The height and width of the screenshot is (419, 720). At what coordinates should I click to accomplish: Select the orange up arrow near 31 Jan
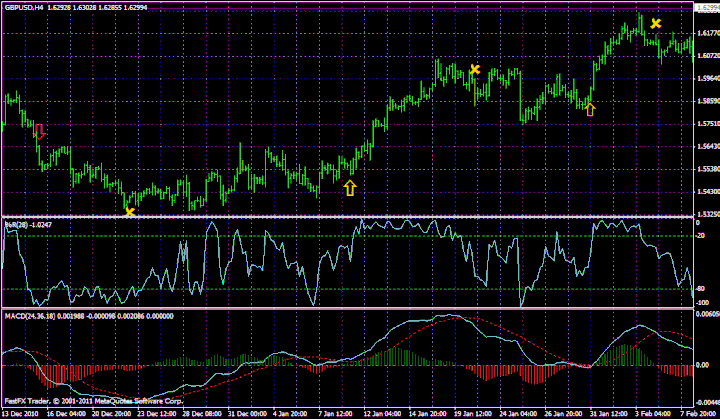point(591,109)
